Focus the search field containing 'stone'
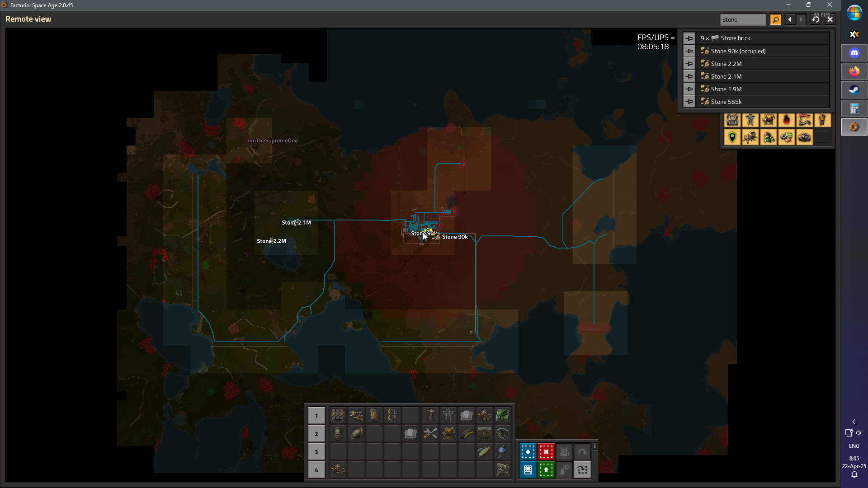Image resolution: width=868 pixels, height=488 pixels. pyautogui.click(x=743, y=19)
